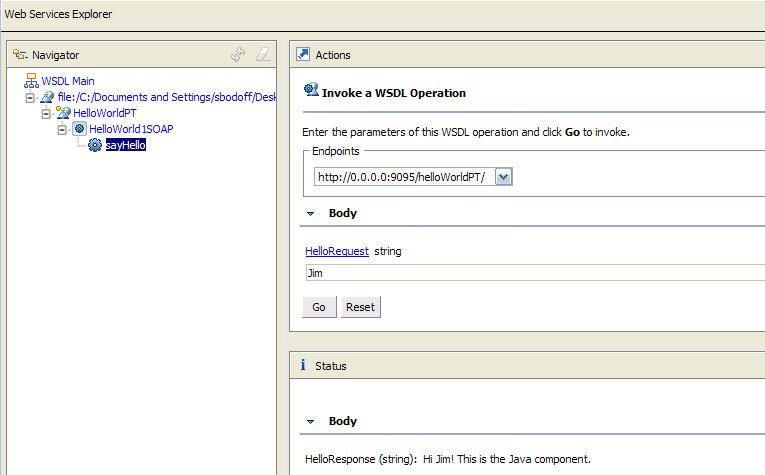Image resolution: width=765 pixels, height=475 pixels.
Task: Click the sayHello operation gear icon
Action: pos(95,145)
